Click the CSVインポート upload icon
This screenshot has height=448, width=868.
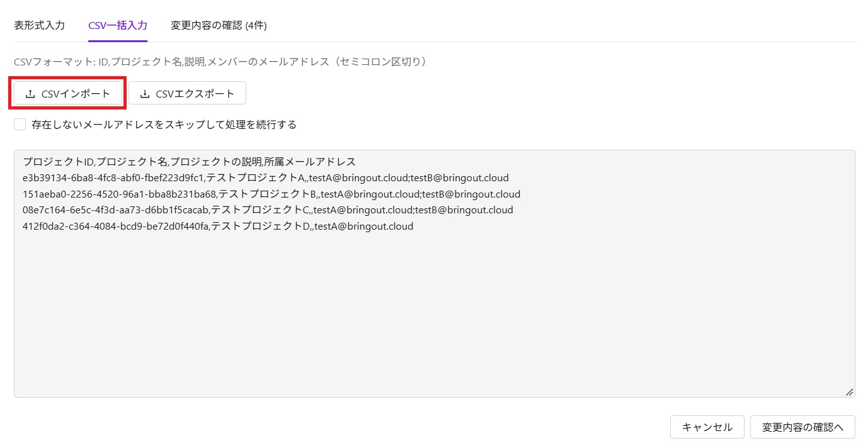point(30,94)
